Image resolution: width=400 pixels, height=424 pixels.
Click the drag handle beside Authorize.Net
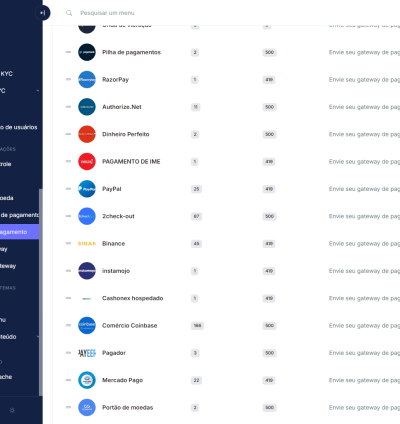click(x=68, y=107)
